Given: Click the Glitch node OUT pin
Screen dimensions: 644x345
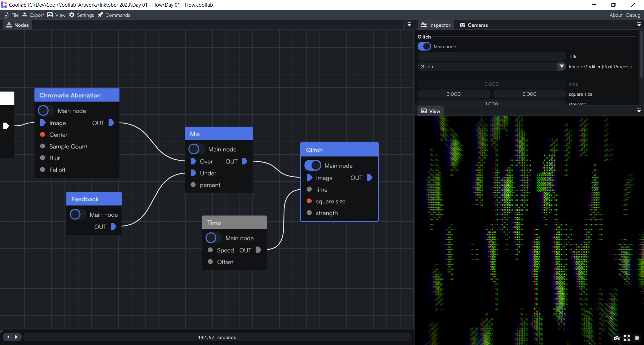Looking at the screenshot, I should pyautogui.click(x=369, y=178).
